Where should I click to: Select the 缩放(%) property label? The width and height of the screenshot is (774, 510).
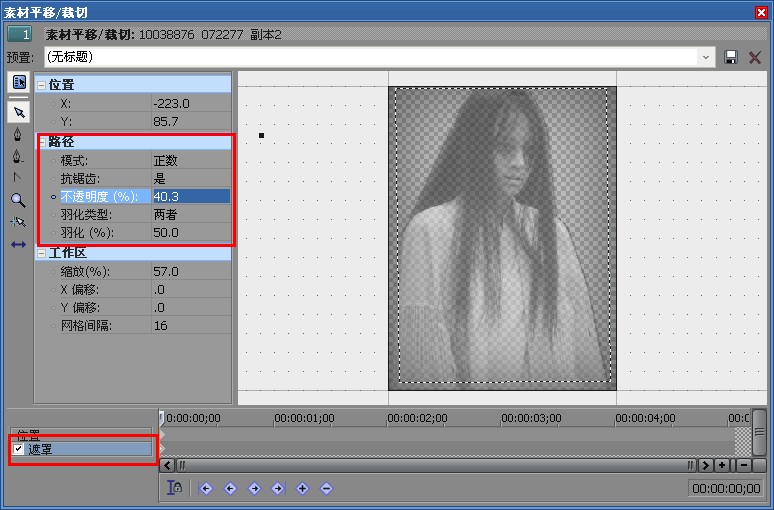pos(85,272)
